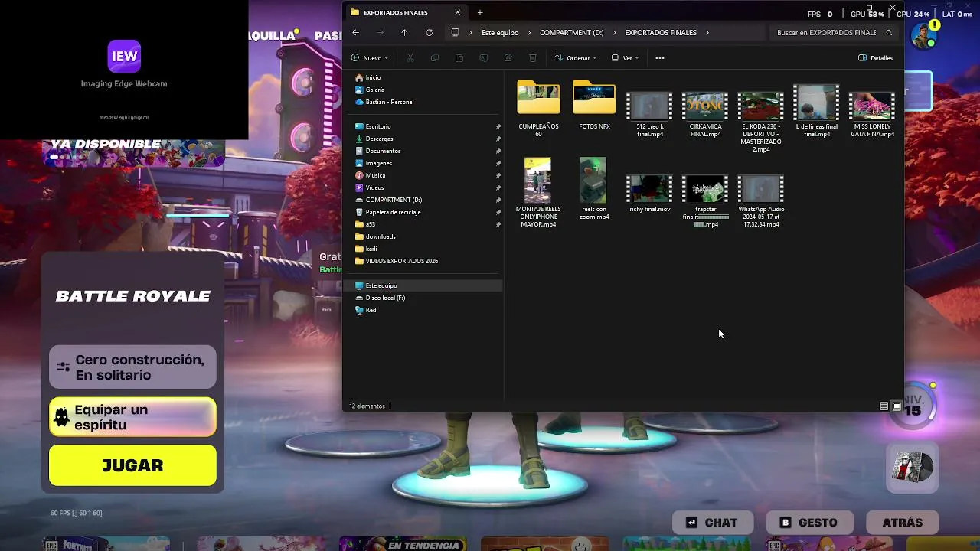Go up one folder level
The height and width of the screenshot is (551, 980).
tap(404, 33)
